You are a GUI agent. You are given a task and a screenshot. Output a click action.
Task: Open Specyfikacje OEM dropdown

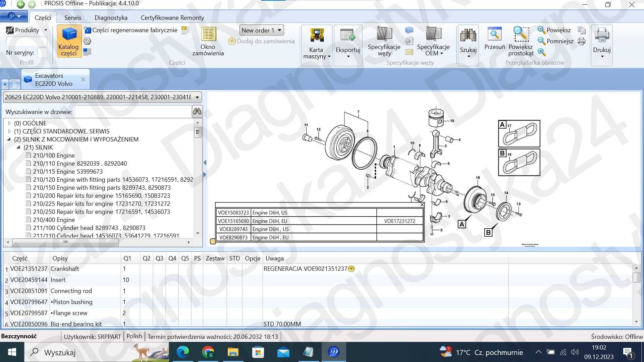[x=433, y=41]
